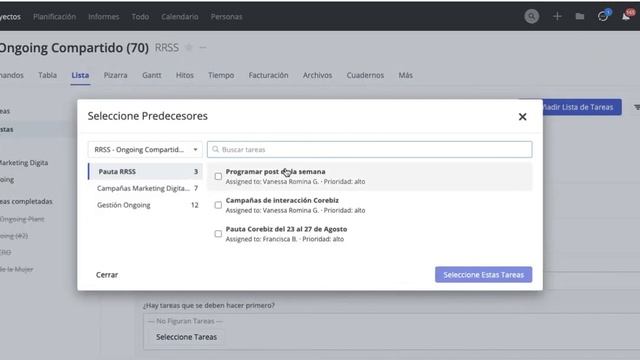The height and width of the screenshot is (360, 640).
Task: Close the Seleccione Predecesores dialog with X
Action: pos(522,117)
